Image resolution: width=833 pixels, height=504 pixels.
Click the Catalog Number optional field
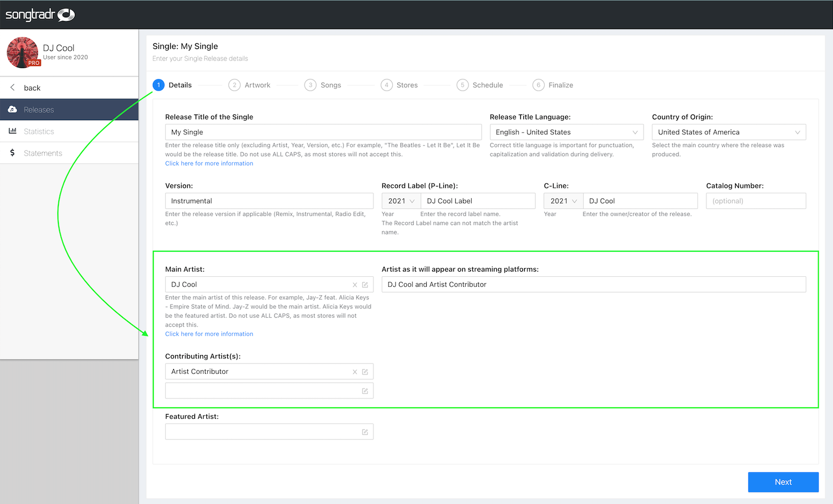(756, 201)
